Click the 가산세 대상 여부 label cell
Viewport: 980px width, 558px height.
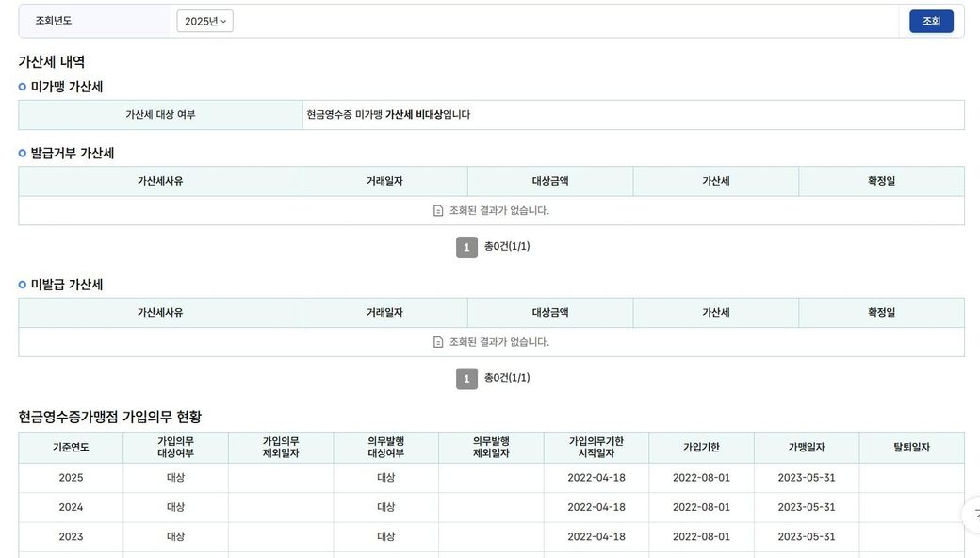[160, 115]
